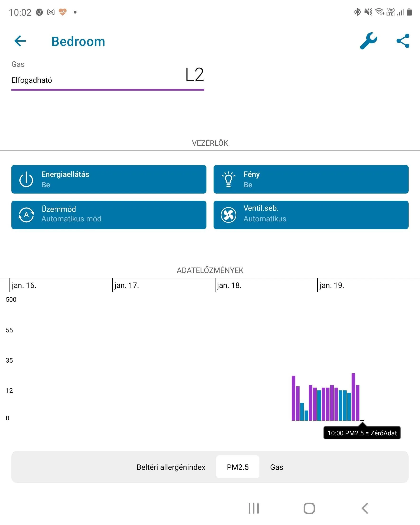This screenshot has height=525, width=420.
Task: Tap the power icon on Energiaellátás
Action: coord(26,180)
